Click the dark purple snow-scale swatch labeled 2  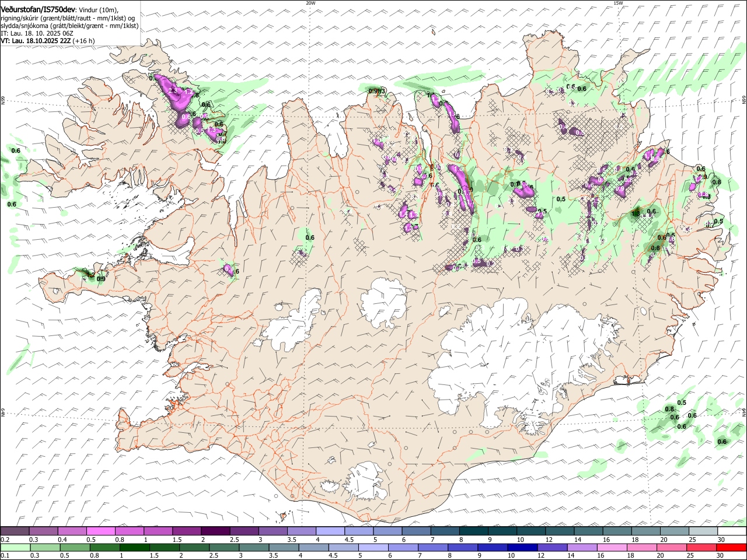pos(215,531)
